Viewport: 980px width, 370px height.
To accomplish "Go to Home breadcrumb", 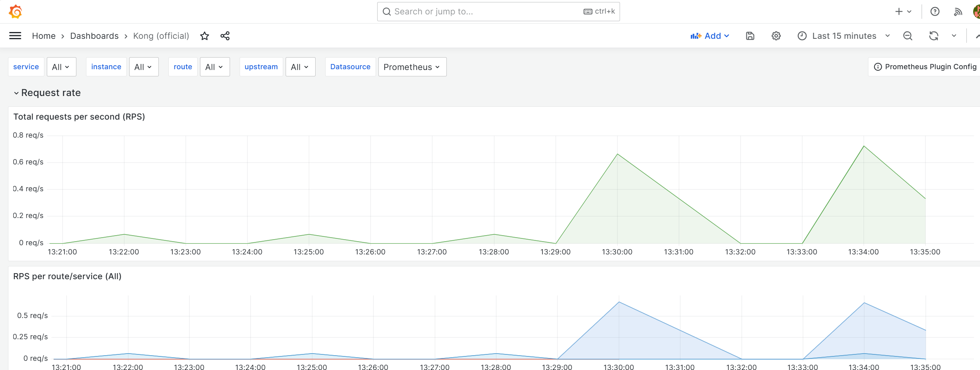I will pyautogui.click(x=44, y=36).
